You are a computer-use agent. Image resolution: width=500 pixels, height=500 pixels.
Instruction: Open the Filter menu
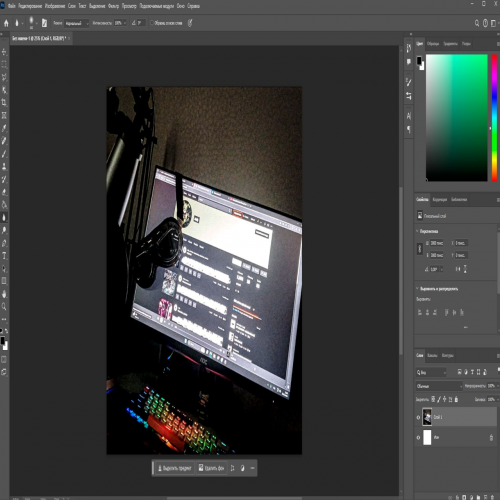pyautogui.click(x=113, y=6)
